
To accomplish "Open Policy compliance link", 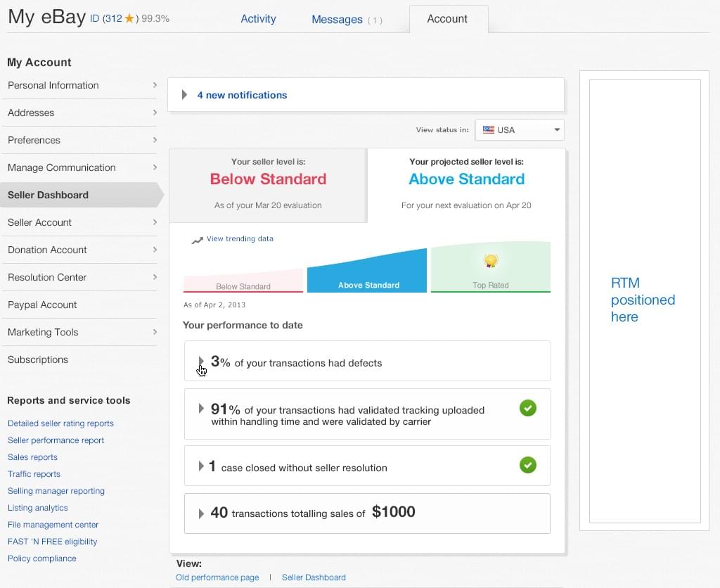I will pos(41,558).
